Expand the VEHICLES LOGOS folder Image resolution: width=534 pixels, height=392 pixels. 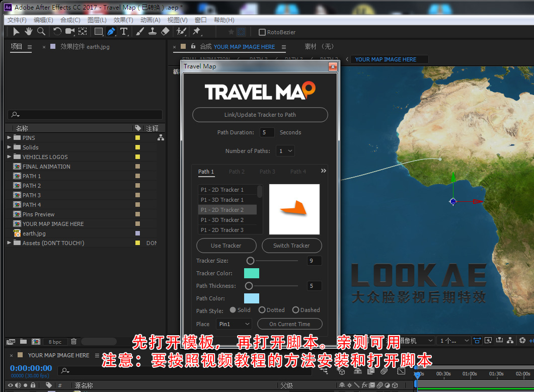(9, 156)
